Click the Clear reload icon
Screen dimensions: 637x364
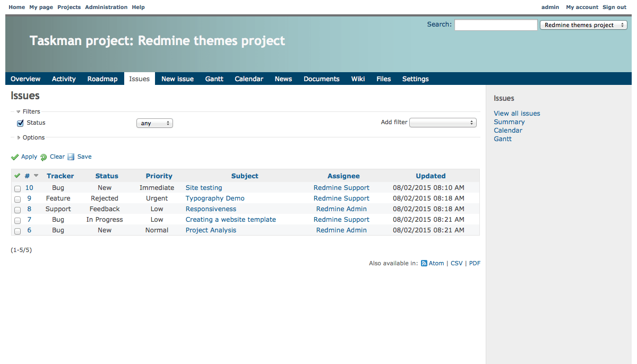click(x=44, y=157)
